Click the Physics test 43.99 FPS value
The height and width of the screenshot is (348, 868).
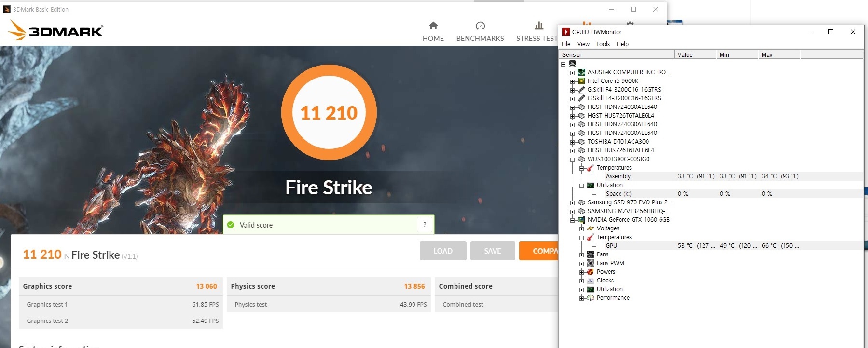click(x=413, y=305)
